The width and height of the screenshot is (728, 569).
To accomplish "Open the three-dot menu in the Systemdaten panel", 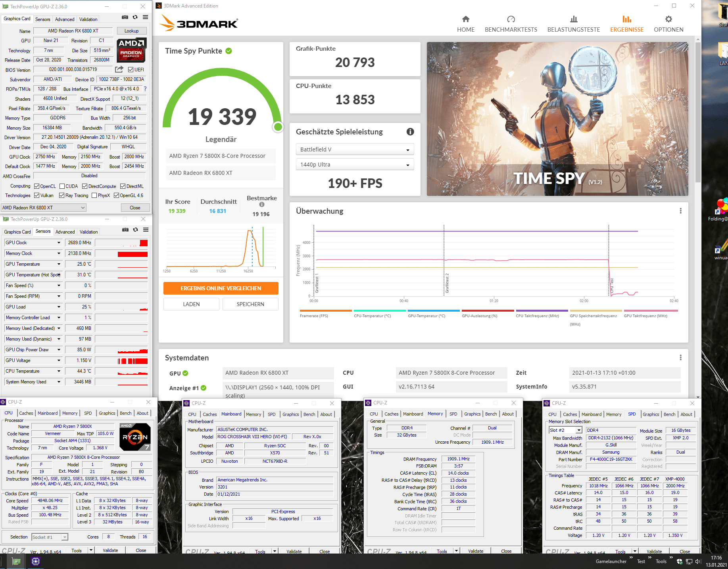I will point(680,358).
